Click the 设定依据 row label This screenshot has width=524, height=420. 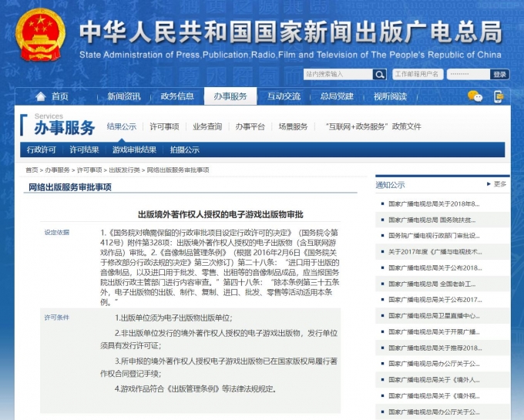pyautogui.click(x=57, y=233)
